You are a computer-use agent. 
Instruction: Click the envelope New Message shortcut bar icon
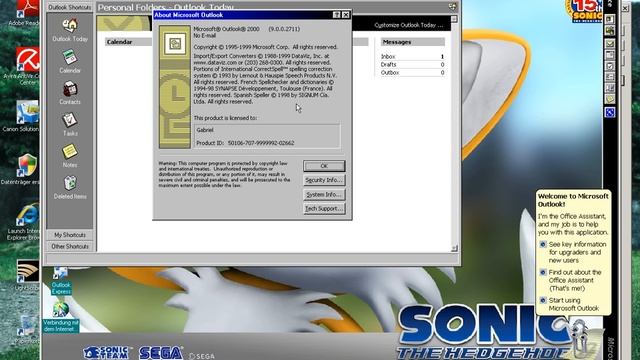(x=610, y=43)
